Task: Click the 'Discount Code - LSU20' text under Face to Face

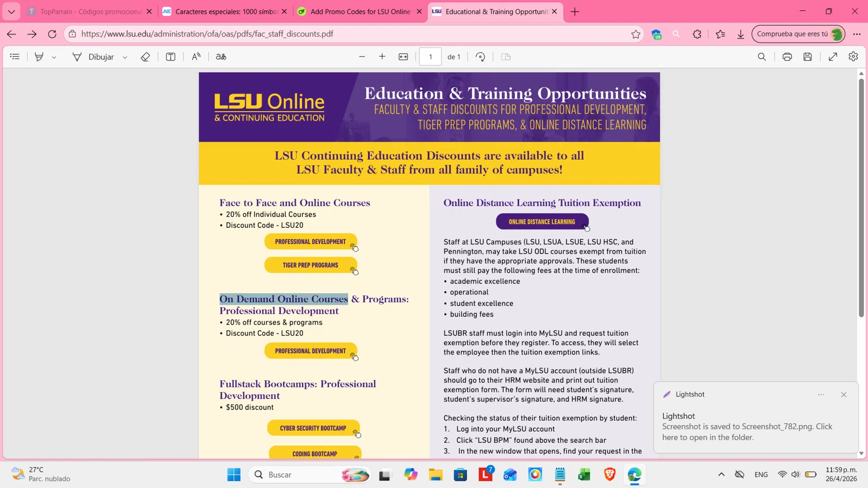Action: [264, 225]
